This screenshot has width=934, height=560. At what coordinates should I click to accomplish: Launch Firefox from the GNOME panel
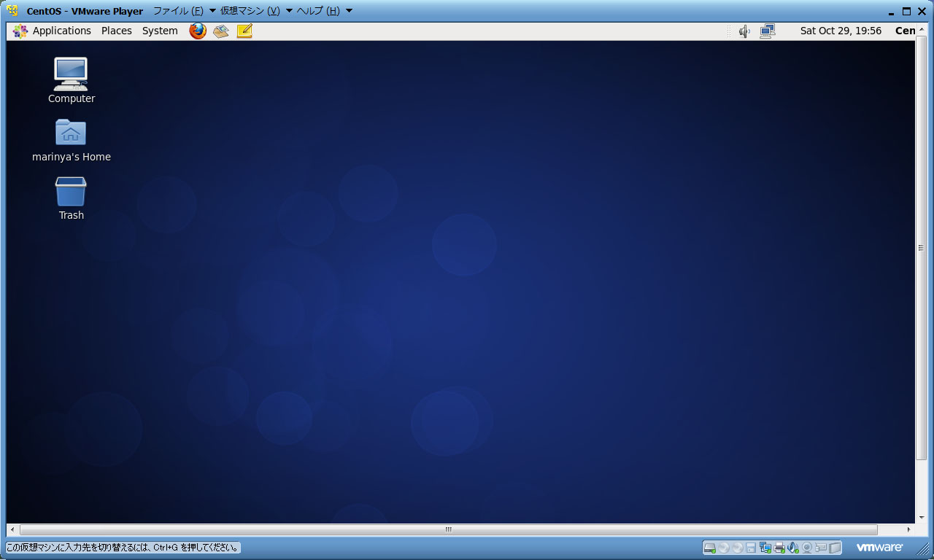coord(197,31)
